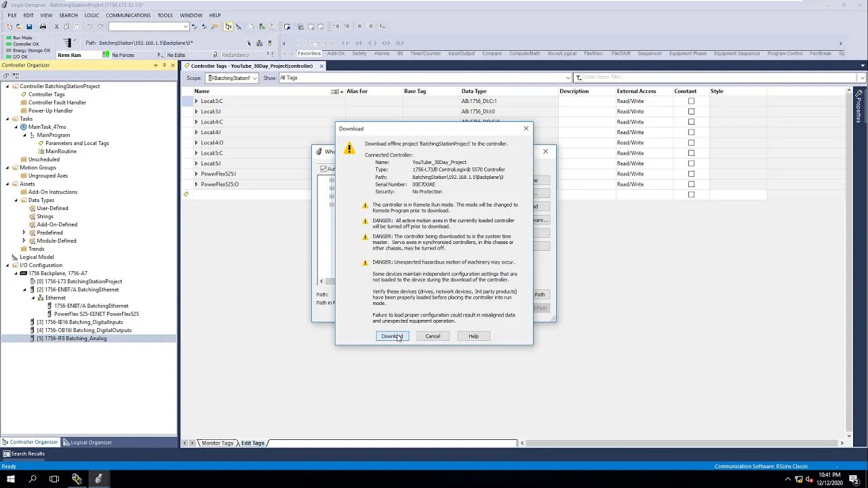Screen dimensions: 868x488
Task: Insert a branch from ladder toolbar
Action: (x=315, y=43)
